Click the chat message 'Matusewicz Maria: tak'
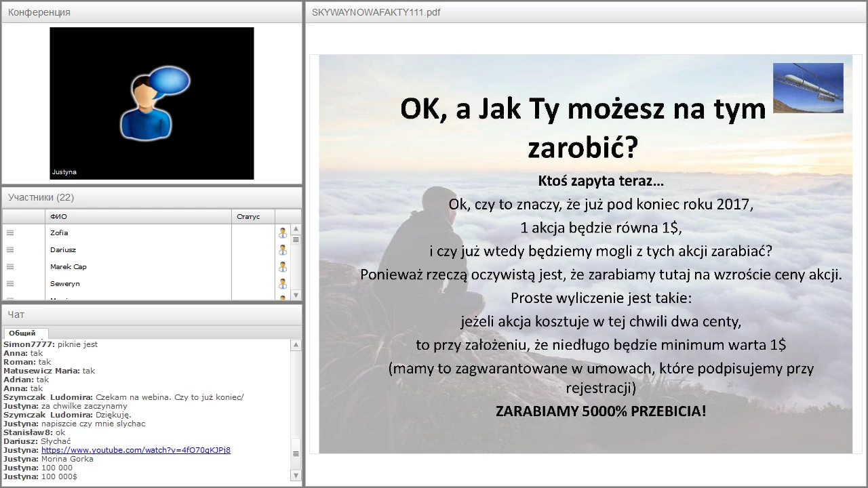The width and height of the screenshot is (868, 488). (50, 371)
